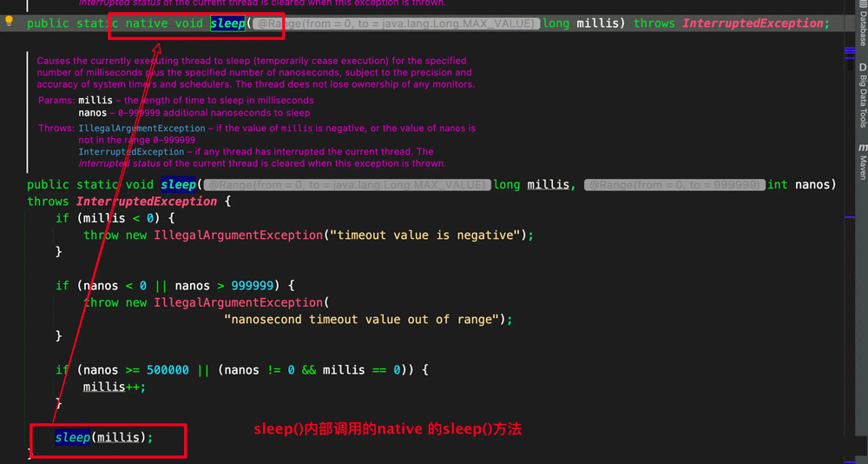The width and height of the screenshot is (868, 464).
Task: Click the "timeout value is negative" string
Action: tap(424, 235)
